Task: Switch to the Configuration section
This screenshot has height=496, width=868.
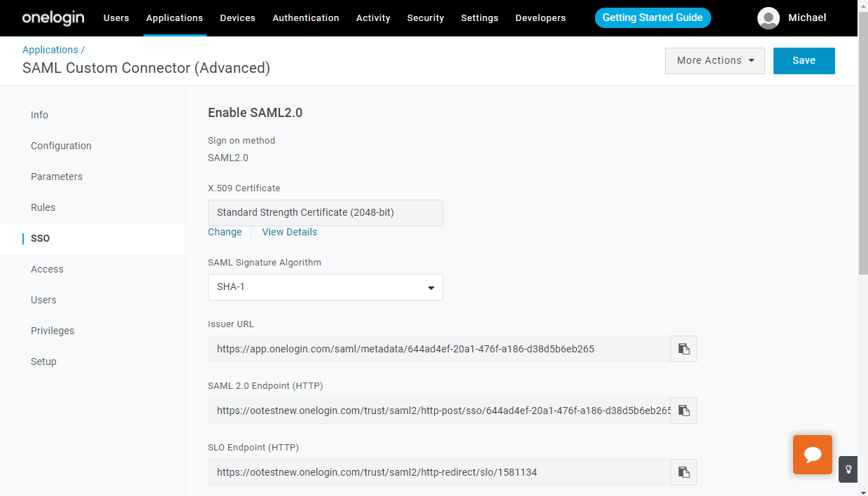Action: (61, 146)
